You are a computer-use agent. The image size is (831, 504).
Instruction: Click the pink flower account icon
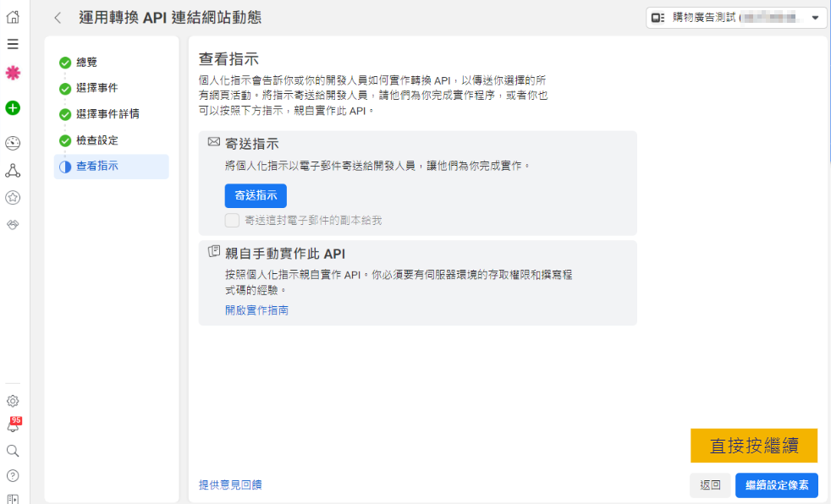point(13,73)
